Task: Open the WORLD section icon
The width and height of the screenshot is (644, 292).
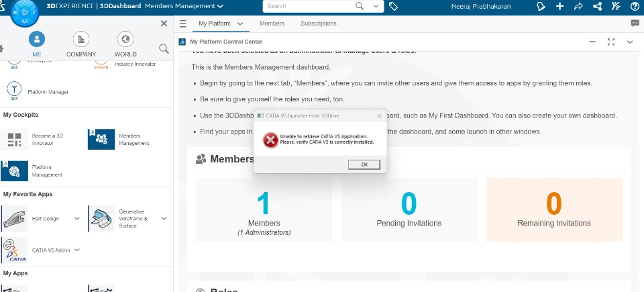Action: point(125,40)
